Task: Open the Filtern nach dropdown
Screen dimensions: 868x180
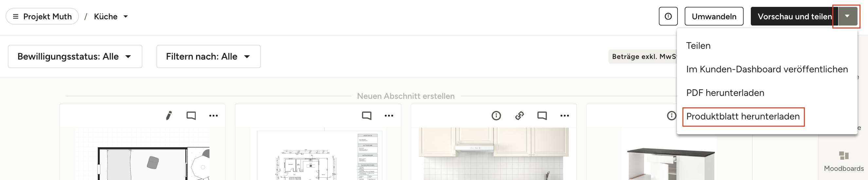Action: (x=208, y=56)
